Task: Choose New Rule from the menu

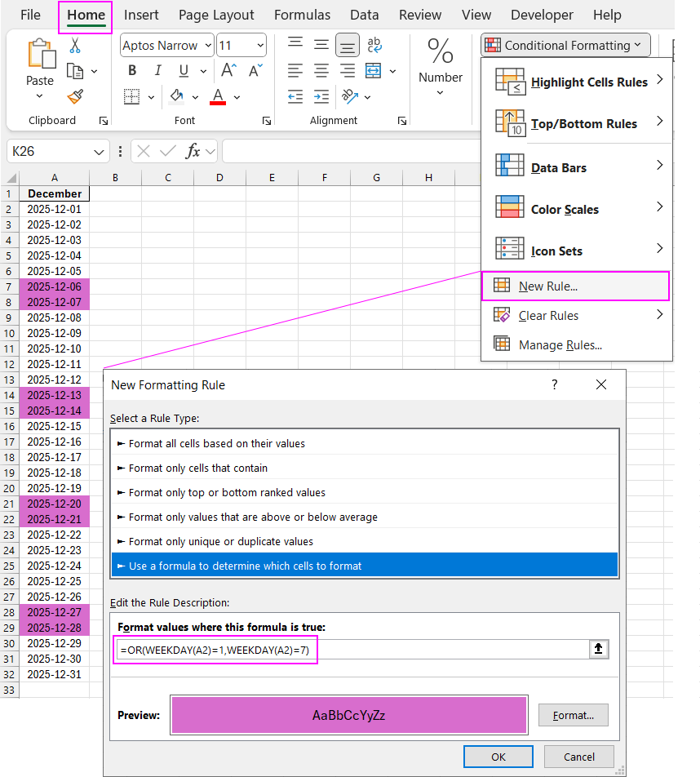Action: [x=548, y=286]
